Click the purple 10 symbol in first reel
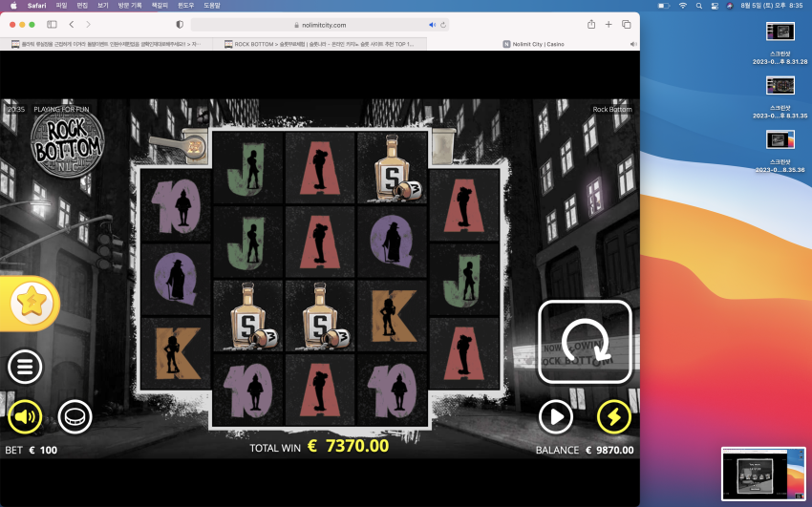 (176, 205)
